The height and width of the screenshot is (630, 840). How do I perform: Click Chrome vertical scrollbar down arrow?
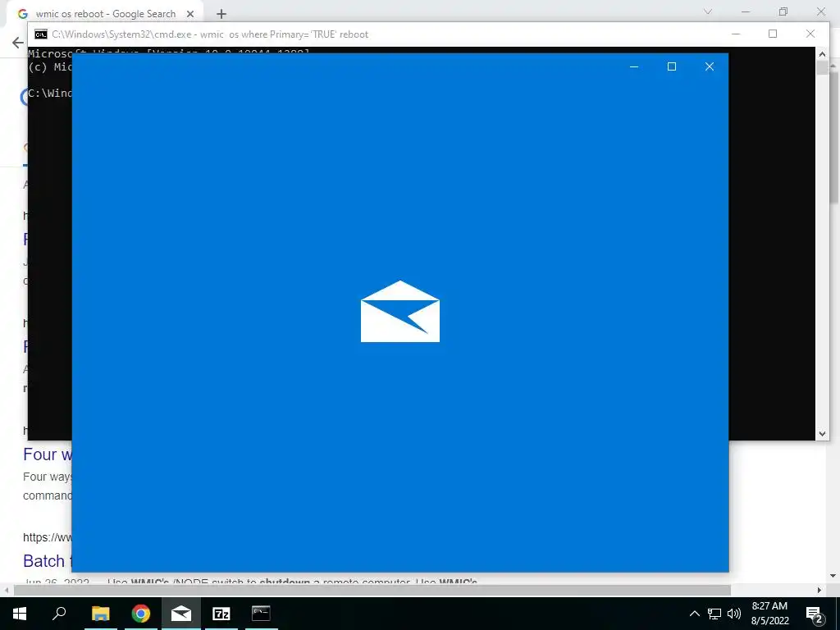point(833,576)
